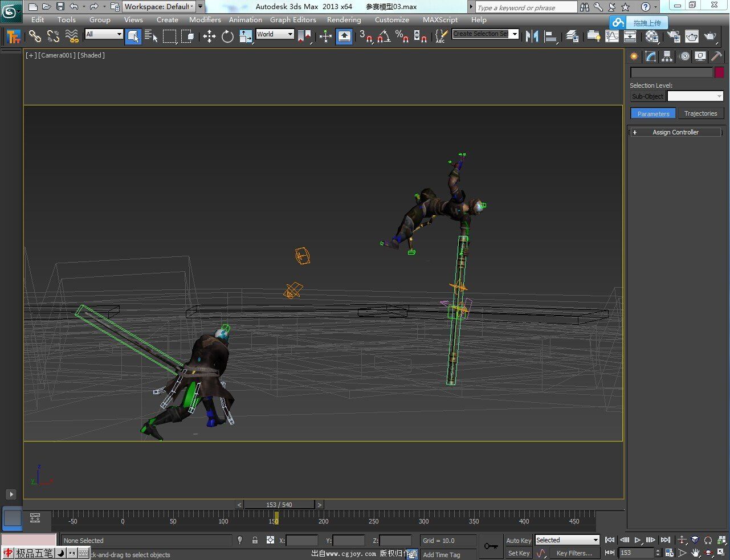This screenshot has width=730, height=560.
Task: Open Key Filters dialog
Action: 574,553
